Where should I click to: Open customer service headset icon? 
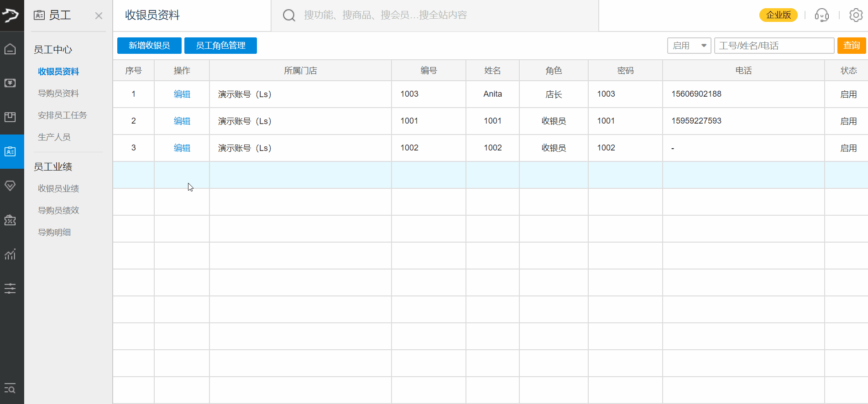(x=822, y=15)
